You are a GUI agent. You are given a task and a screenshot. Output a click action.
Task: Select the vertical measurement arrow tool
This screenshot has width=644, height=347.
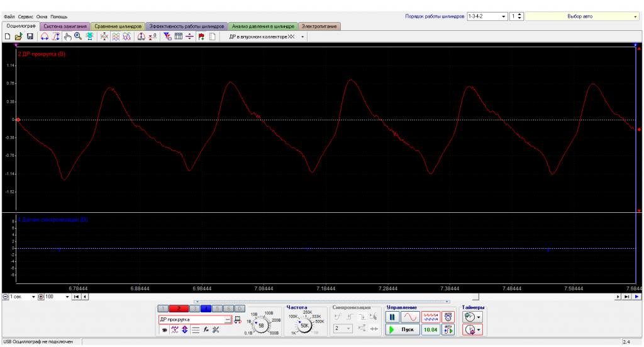coord(56,37)
